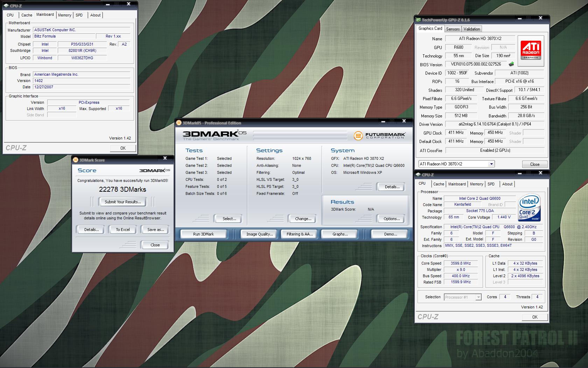
Task: Open SPD tab in bottom-right CPU-Z
Action: coord(491,184)
